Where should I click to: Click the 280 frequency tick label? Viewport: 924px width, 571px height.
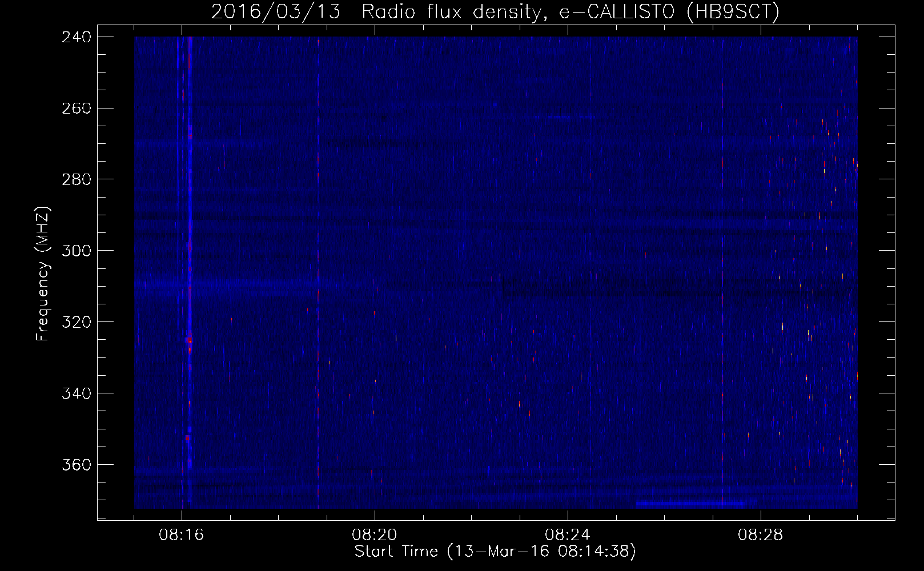(76, 179)
